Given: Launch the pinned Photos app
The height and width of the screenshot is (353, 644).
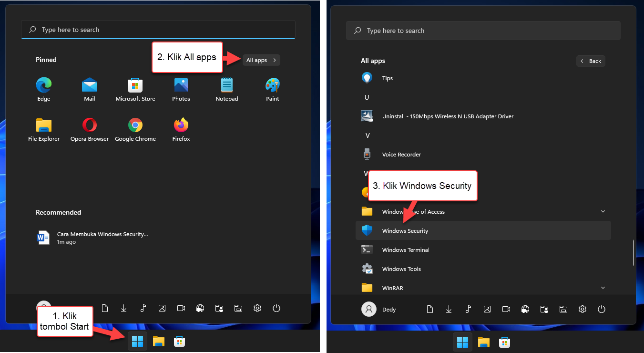Looking at the screenshot, I should pyautogui.click(x=181, y=90).
